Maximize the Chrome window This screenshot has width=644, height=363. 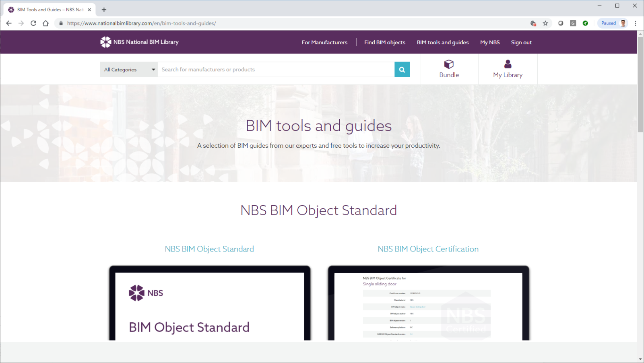tap(617, 6)
